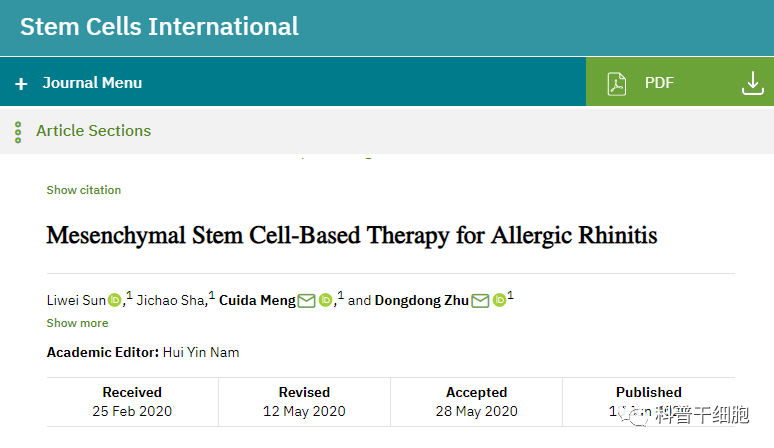Click author name Cuida Meng
This screenshot has width=774, height=448.
257,300
